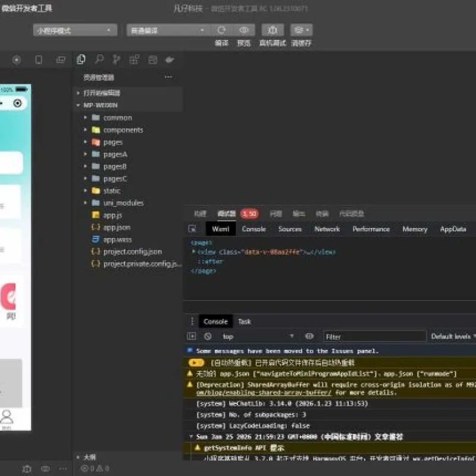
Task: Open the three-dot menu of resource manager panel
Action: (x=169, y=77)
